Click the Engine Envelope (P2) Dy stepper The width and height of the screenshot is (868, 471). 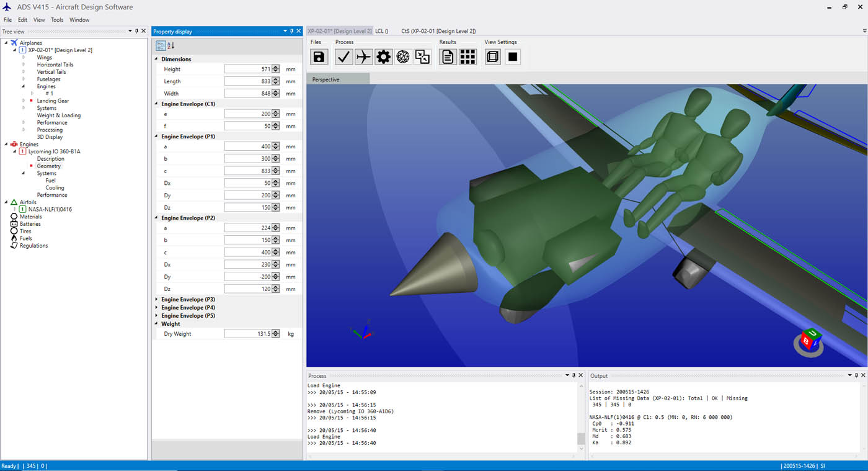tap(276, 277)
